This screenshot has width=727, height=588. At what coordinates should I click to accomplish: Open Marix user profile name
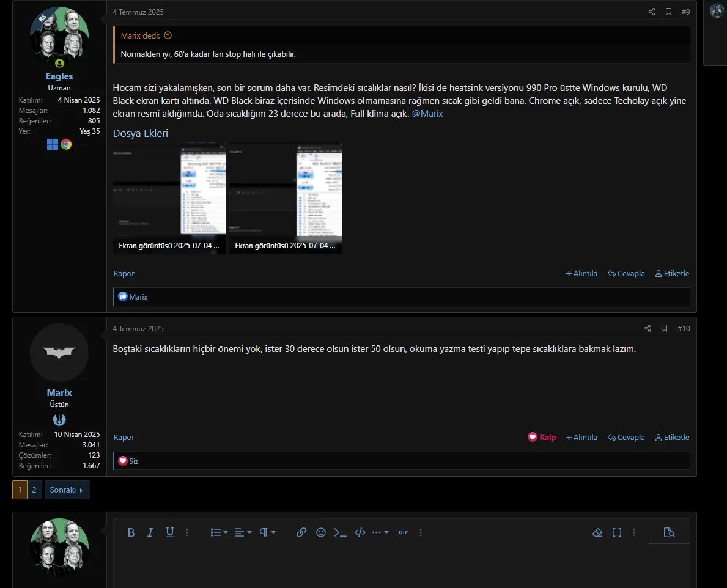pyautogui.click(x=59, y=392)
